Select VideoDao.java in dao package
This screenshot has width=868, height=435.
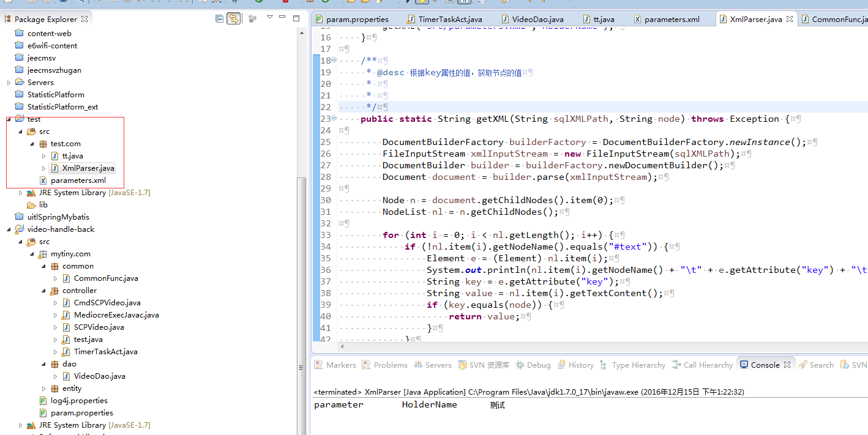99,376
